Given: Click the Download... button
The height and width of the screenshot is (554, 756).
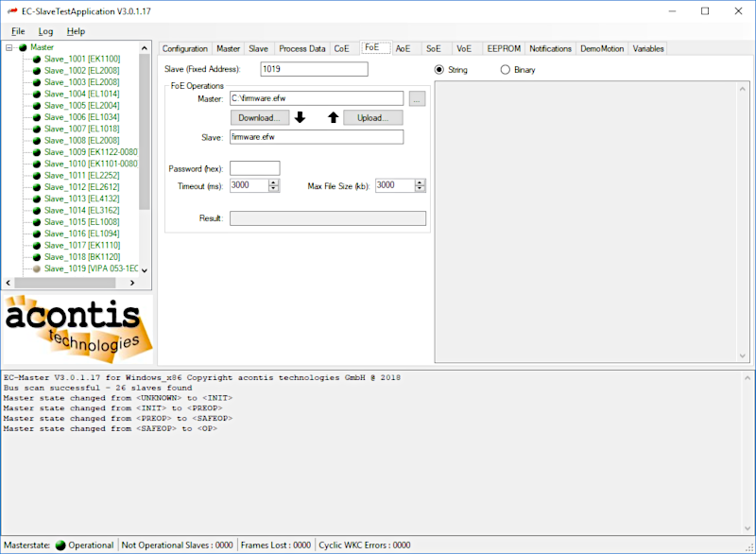Looking at the screenshot, I should point(258,118).
